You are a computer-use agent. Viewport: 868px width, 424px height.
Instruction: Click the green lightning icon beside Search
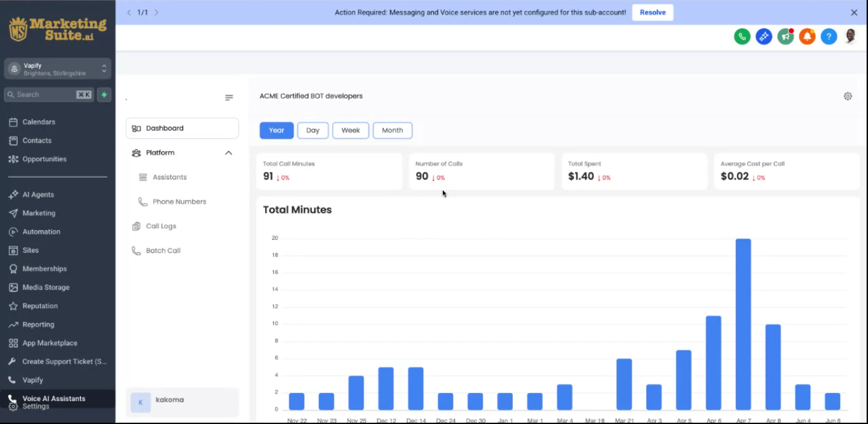103,94
